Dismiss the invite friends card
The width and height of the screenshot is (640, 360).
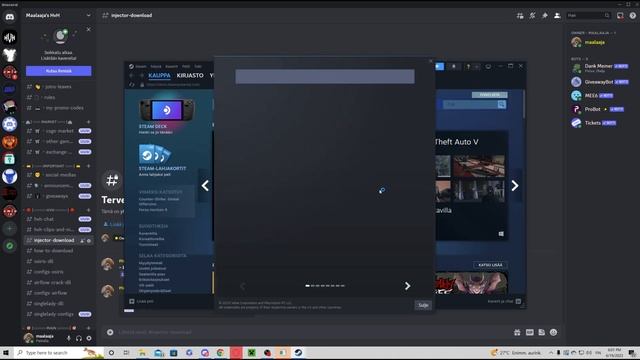pos(89,29)
